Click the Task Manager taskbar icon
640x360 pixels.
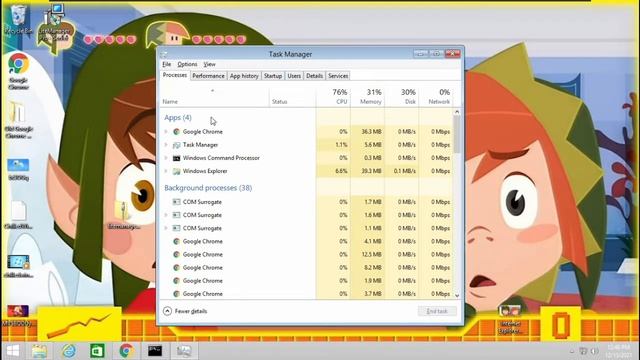(x=184, y=351)
